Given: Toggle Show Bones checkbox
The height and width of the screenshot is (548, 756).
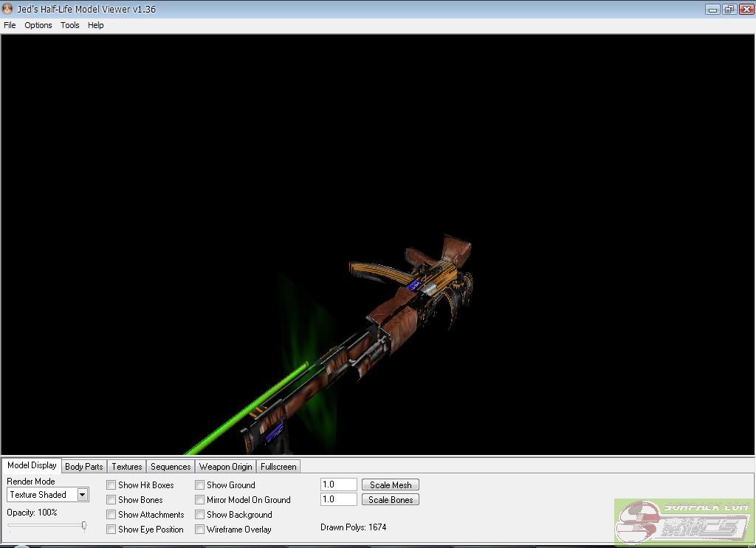Looking at the screenshot, I should click(x=111, y=500).
